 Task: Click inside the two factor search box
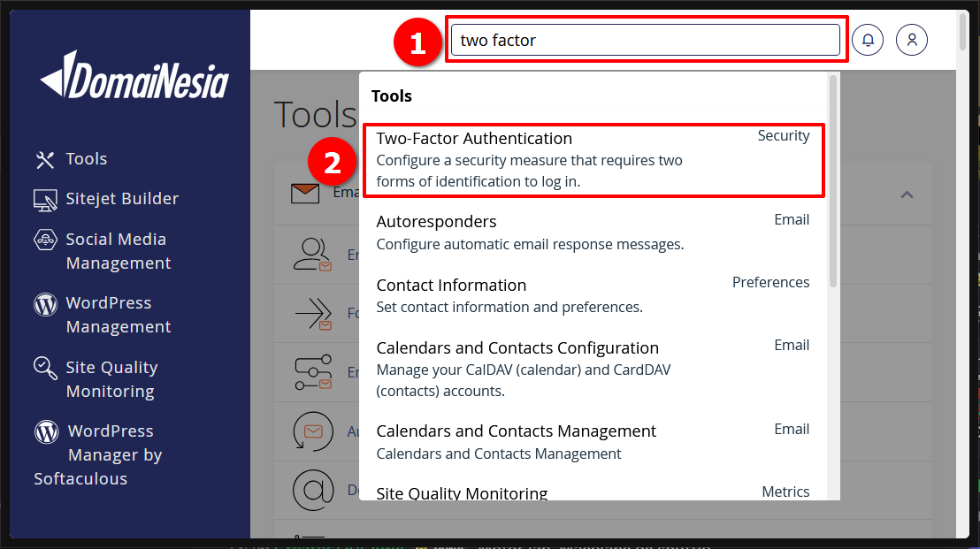coord(646,39)
